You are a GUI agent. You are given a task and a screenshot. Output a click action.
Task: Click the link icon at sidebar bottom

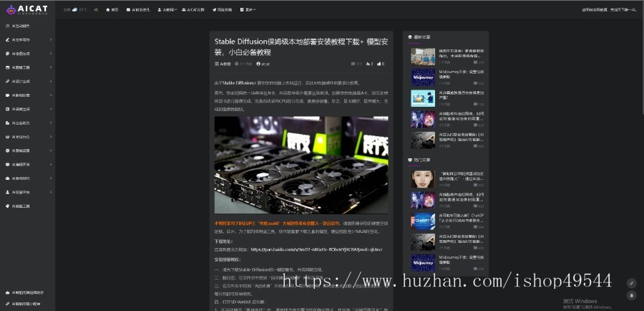click(x=7, y=305)
